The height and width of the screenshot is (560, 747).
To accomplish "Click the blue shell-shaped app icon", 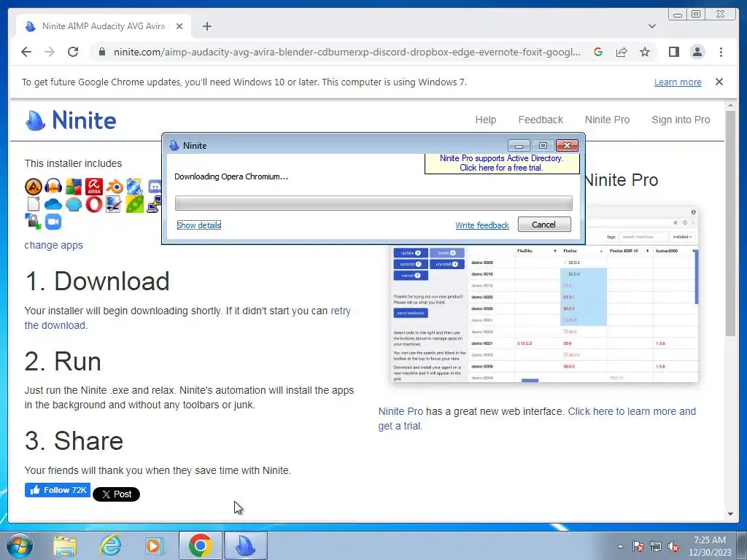I will pyautogui.click(x=74, y=204).
